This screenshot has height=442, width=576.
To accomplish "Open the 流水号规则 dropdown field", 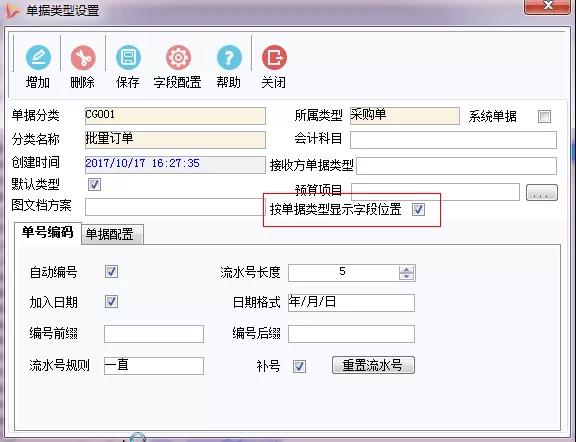I will tap(154, 366).
